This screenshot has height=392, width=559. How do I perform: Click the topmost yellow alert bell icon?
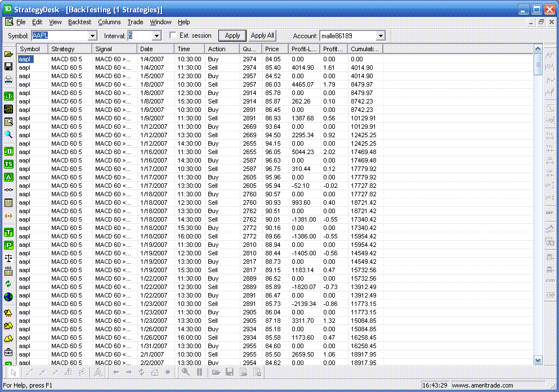point(8,313)
